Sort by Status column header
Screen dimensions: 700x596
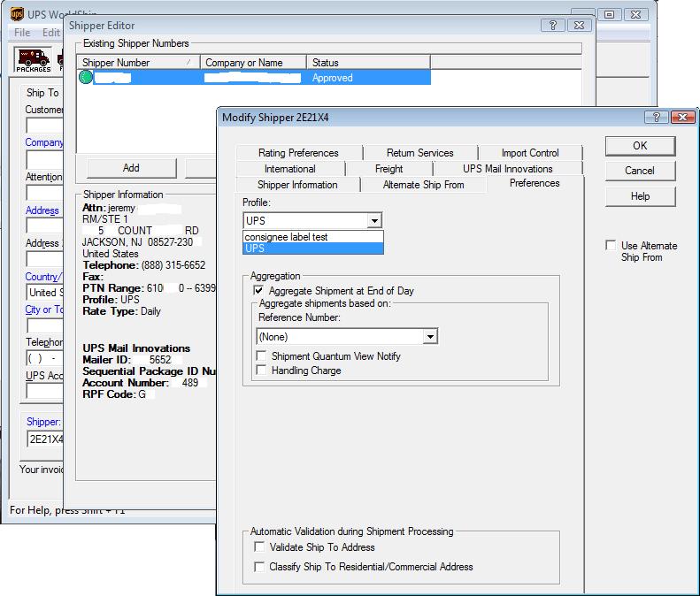pyautogui.click(x=368, y=63)
